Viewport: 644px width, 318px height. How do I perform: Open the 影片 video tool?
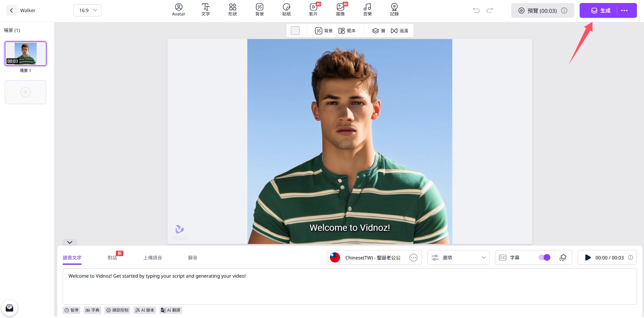(313, 10)
